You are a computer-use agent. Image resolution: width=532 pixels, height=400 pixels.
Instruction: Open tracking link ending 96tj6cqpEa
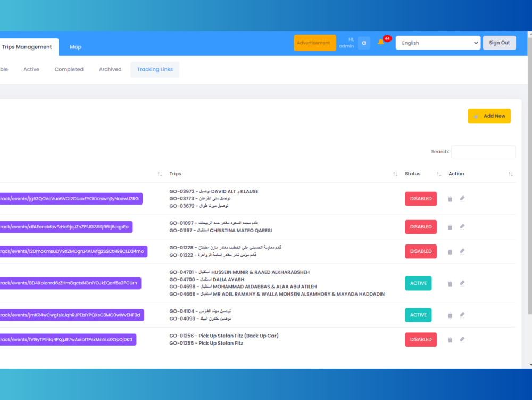click(66, 227)
